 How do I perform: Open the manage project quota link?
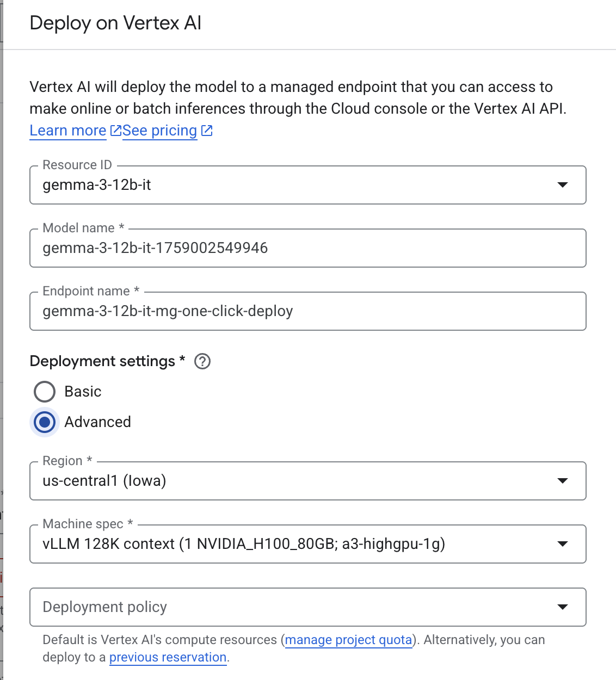pos(349,640)
